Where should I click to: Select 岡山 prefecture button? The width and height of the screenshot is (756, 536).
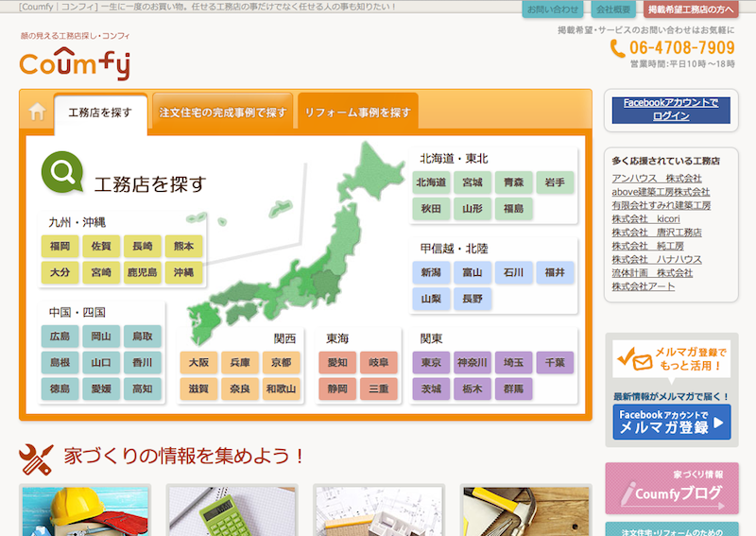coord(101,337)
